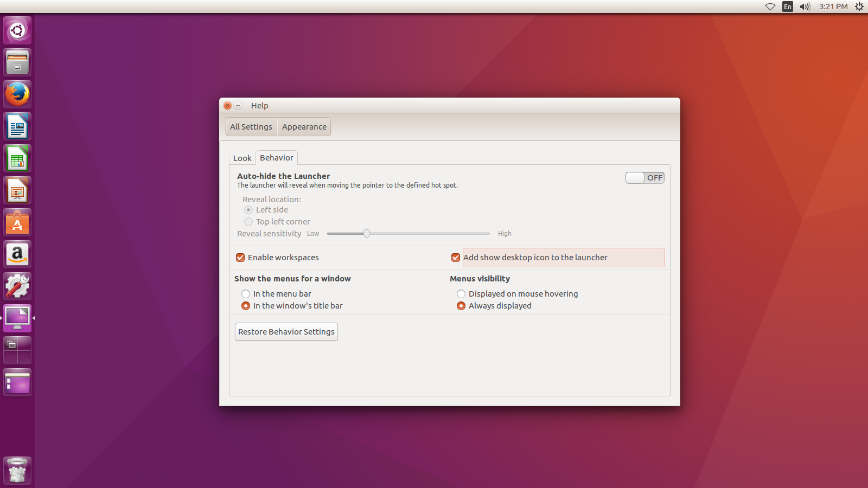Open the session power gear menu
This screenshot has width=868, height=488.
(859, 7)
